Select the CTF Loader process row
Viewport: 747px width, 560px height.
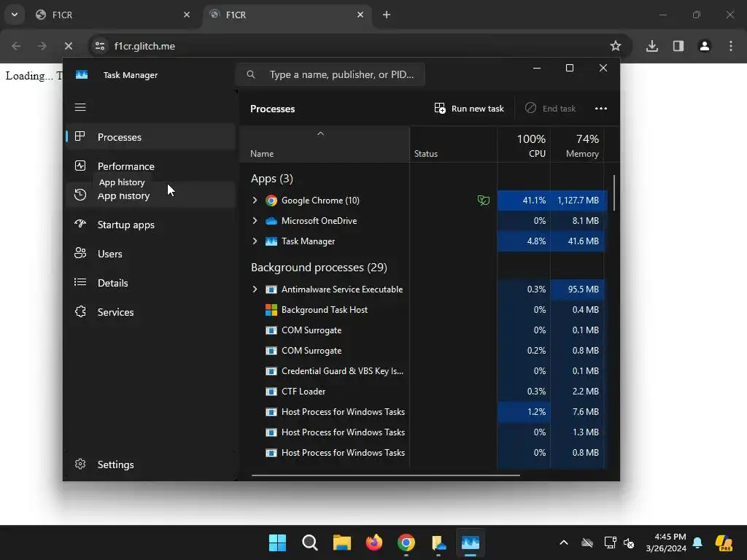(x=422, y=392)
